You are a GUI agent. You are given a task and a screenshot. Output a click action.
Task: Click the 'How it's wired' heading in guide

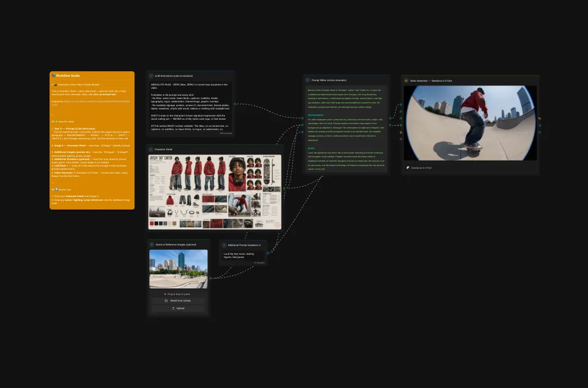pyautogui.click(x=66, y=122)
